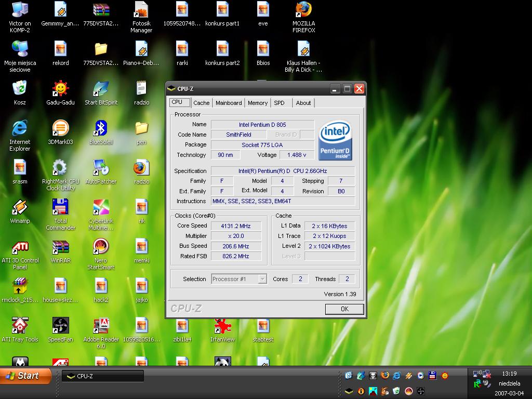The width and height of the screenshot is (532, 399).
Task: Click the CPU-Z taskbar button
Action: click(x=103, y=376)
